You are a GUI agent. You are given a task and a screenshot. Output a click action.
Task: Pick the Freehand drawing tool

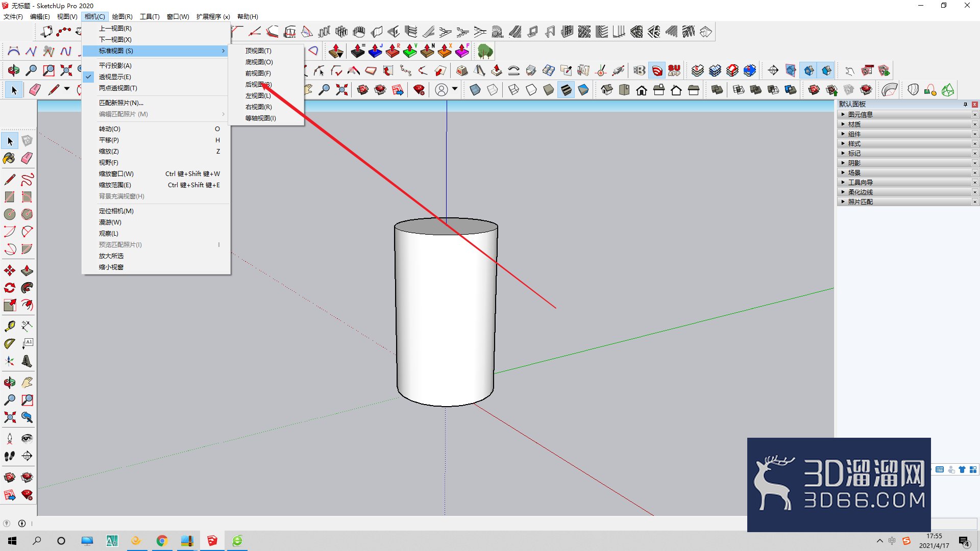[27, 180]
